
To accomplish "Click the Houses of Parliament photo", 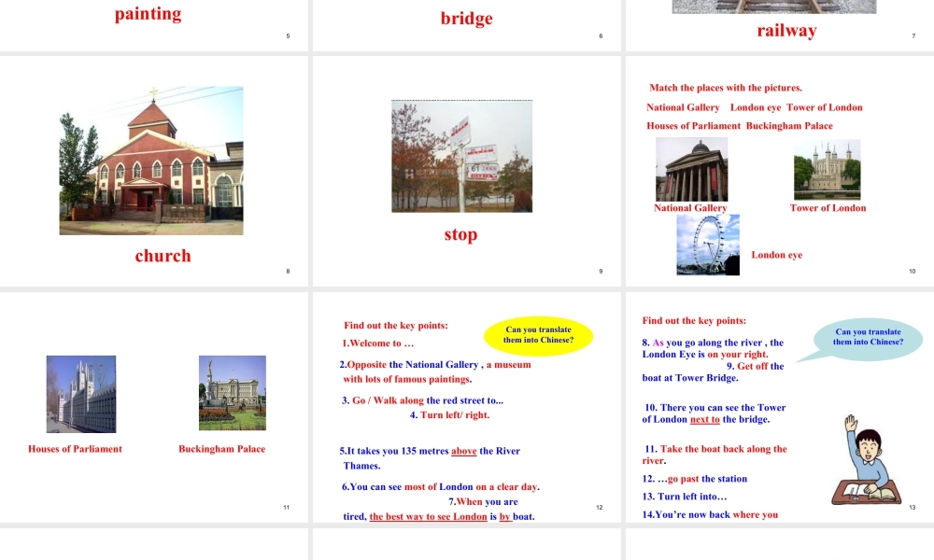I will tap(81, 394).
